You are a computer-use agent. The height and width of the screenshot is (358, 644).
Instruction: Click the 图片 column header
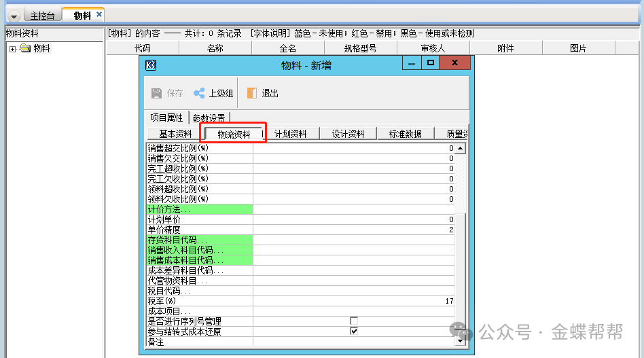[578, 48]
